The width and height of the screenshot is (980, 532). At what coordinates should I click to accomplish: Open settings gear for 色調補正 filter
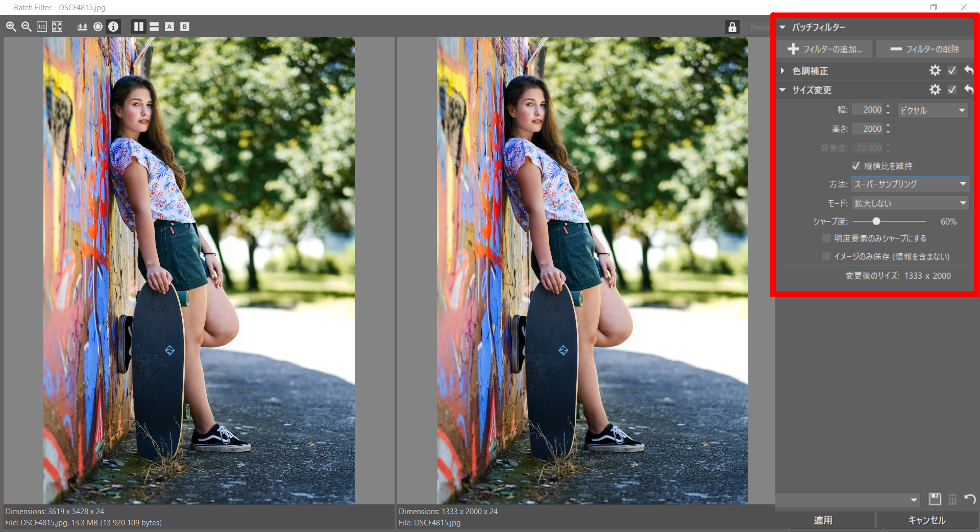tap(935, 70)
